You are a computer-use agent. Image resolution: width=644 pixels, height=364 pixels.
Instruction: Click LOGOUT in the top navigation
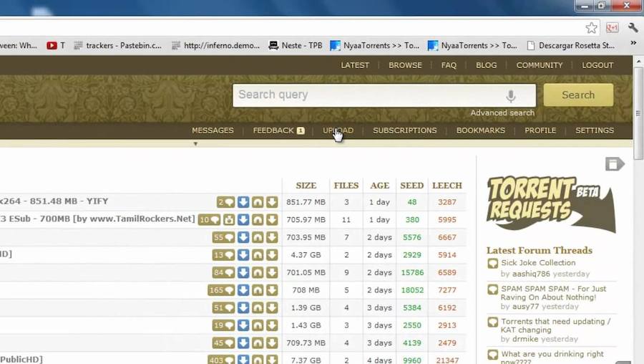pyautogui.click(x=597, y=65)
